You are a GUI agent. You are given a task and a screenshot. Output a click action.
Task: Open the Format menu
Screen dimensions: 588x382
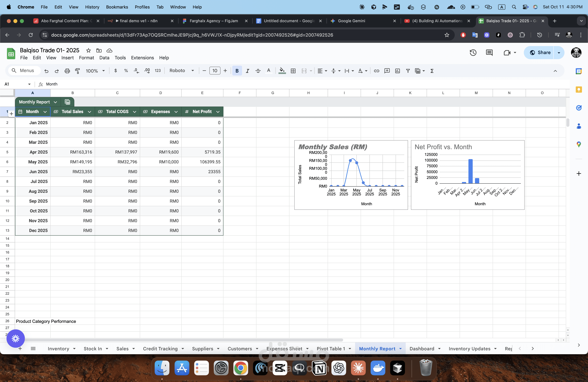tap(86, 58)
